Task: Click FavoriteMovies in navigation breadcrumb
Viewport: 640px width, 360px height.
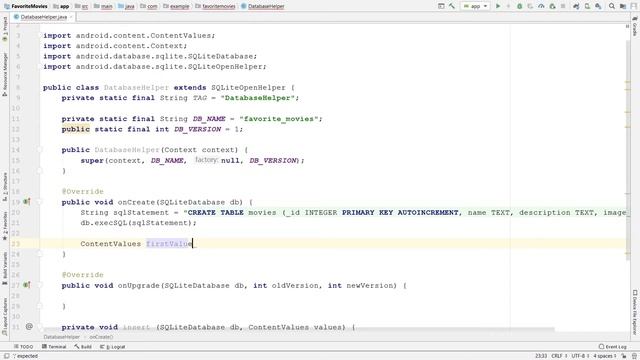Action: (26, 6)
